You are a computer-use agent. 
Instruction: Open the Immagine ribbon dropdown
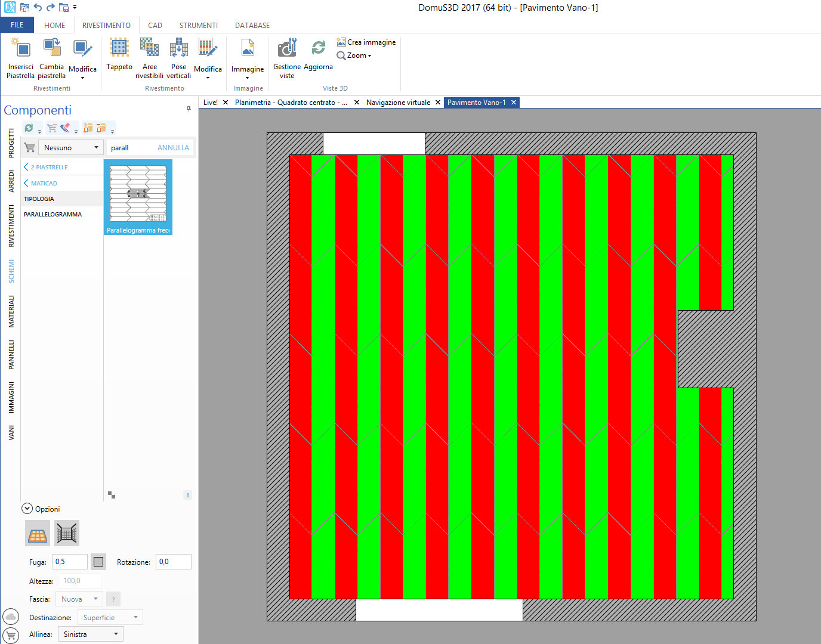click(248, 58)
